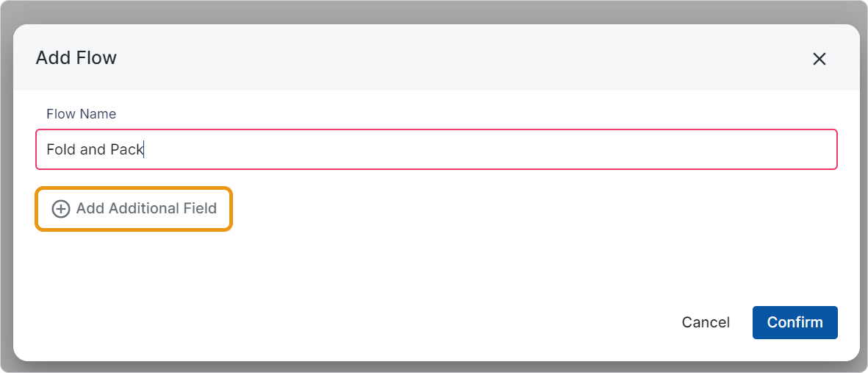Screen dimensions: 868x373
Task: Click the 'Add Additional Field' text label
Action: tap(146, 209)
